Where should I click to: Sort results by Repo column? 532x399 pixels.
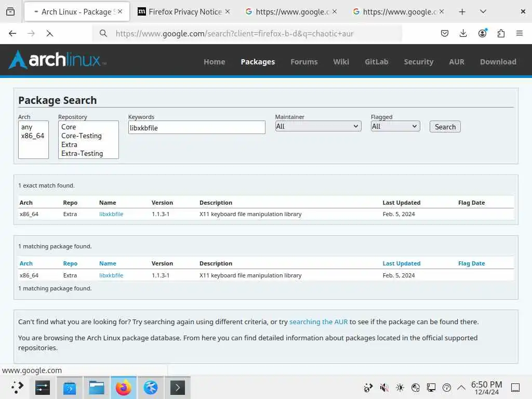click(x=70, y=263)
